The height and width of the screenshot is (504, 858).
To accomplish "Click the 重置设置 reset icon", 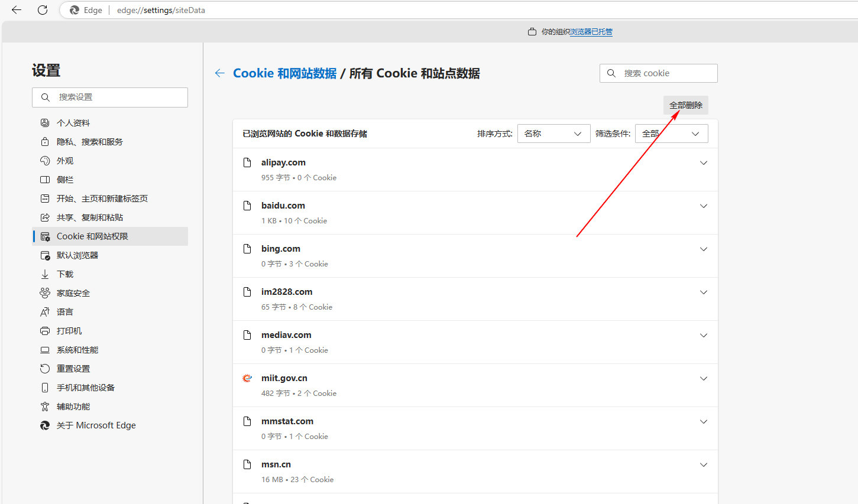I will 45,369.
